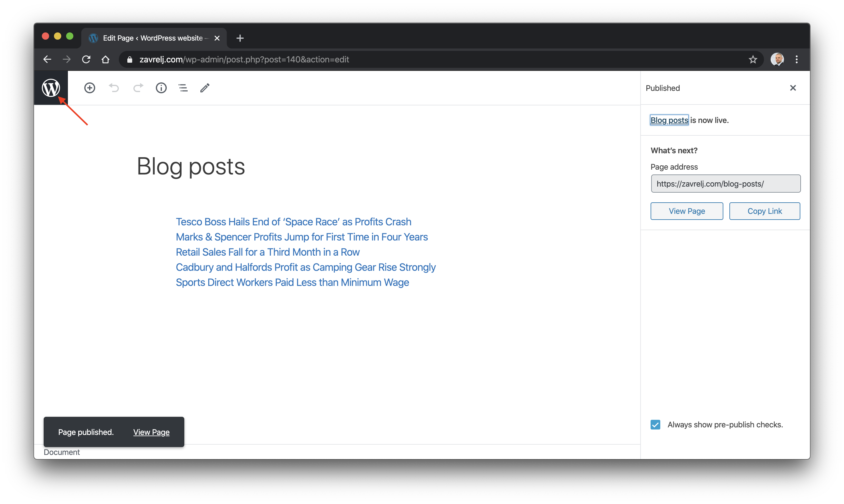Viewport: 844px width, 504px height.
Task: Open a new browser tab
Action: pos(240,38)
